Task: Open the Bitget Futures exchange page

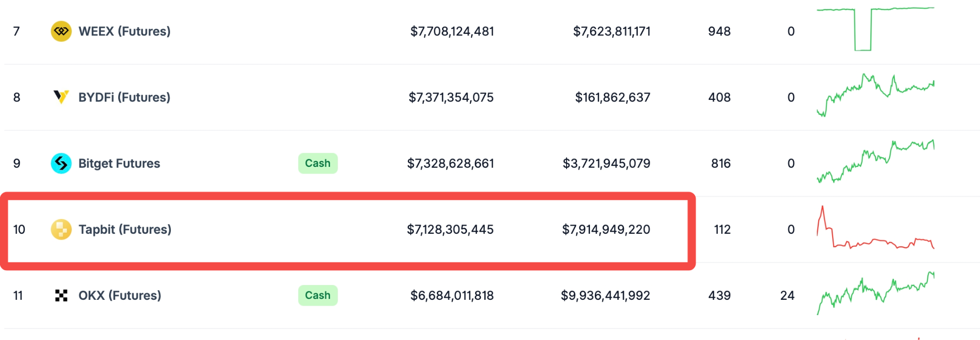Action: [x=119, y=164]
